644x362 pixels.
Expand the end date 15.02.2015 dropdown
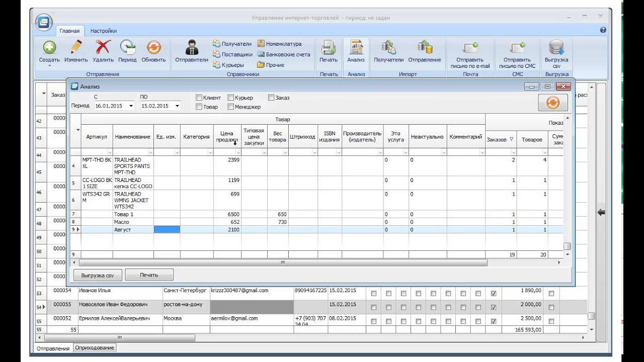point(177,106)
